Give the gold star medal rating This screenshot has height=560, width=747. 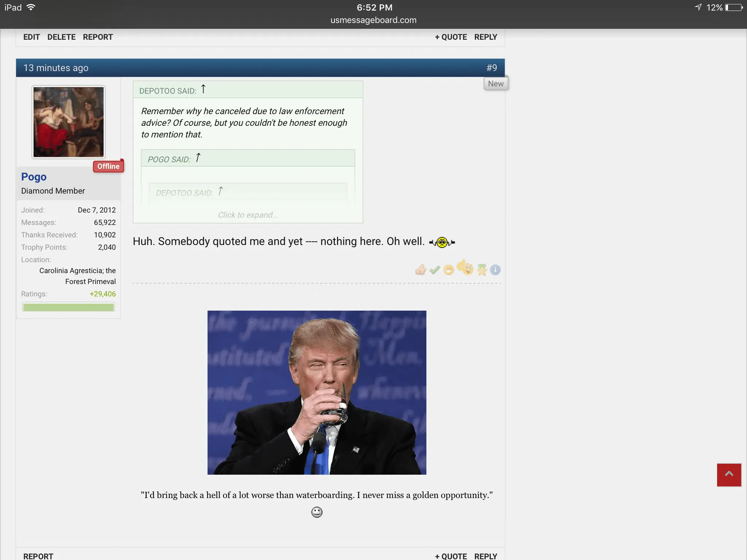click(482, 270)
